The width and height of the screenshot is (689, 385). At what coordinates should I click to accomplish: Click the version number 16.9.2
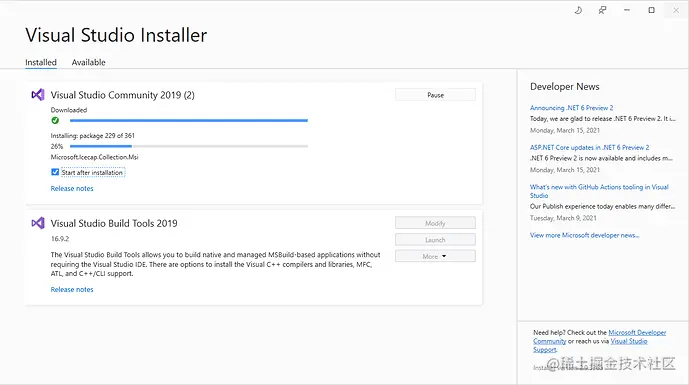[x=60, y=239]
